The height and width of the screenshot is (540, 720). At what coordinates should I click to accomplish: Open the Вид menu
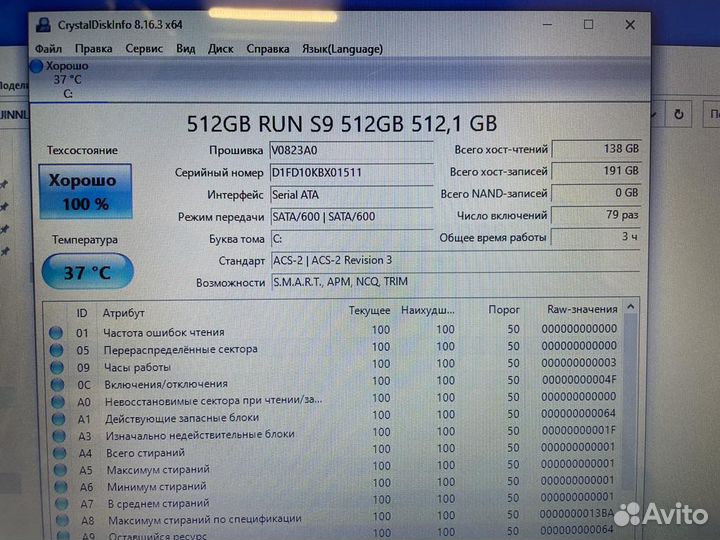pos(186,49)
